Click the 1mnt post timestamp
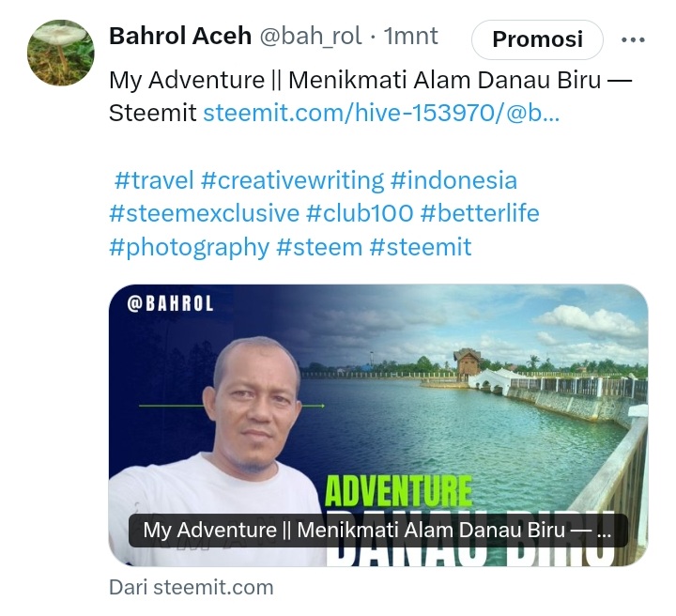The image size is (676, 616). tap(410, 36)
